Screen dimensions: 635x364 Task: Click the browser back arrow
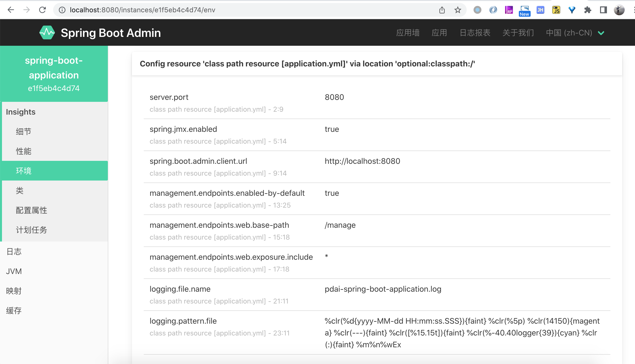tap(11, 10)
